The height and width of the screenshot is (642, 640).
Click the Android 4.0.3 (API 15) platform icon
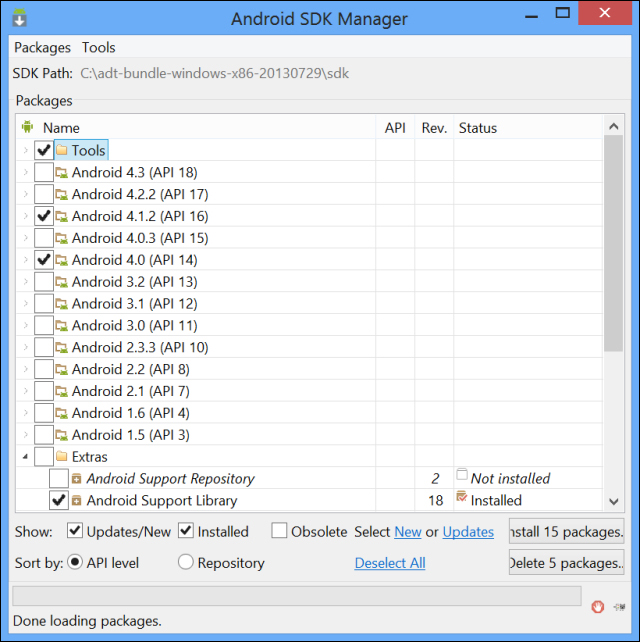click(x=62, y=238)
